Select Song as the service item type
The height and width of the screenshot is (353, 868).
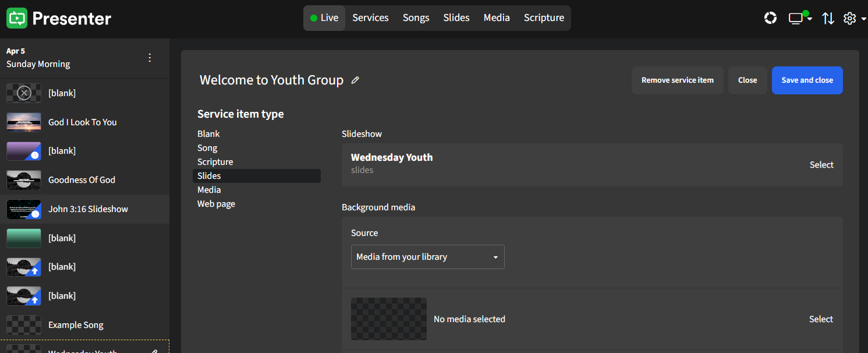point(207,147)
